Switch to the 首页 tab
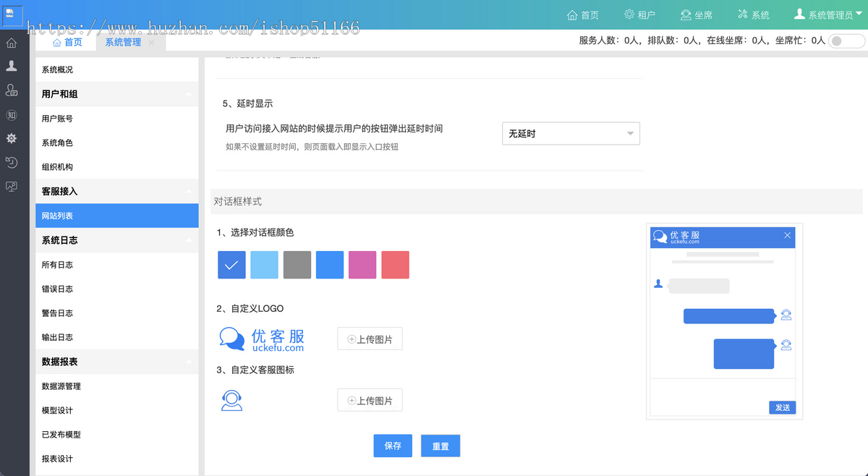Viewport: 868px width, 476px height. 67,42
